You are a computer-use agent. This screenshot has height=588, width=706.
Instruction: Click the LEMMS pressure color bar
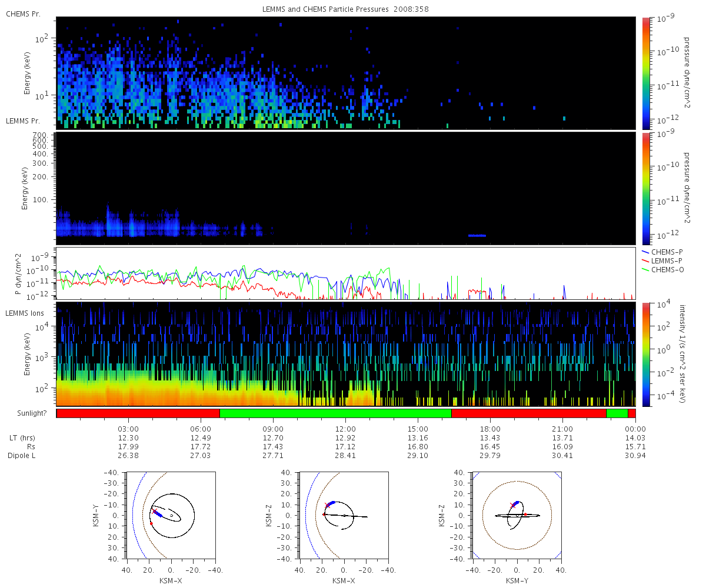pos(645,188)
